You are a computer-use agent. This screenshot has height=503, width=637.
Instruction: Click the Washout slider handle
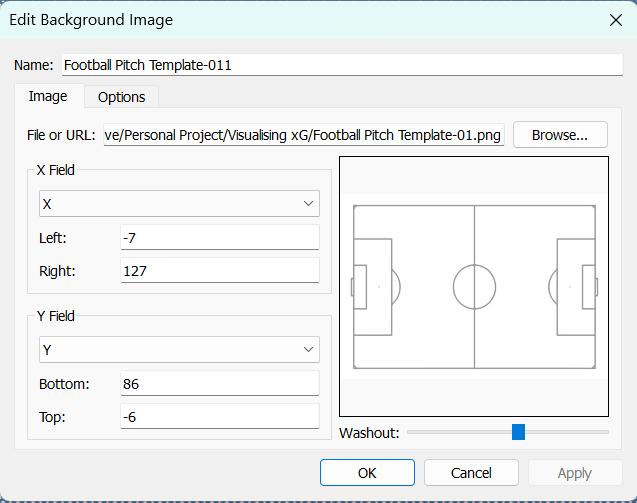click(x=518, y=432)
